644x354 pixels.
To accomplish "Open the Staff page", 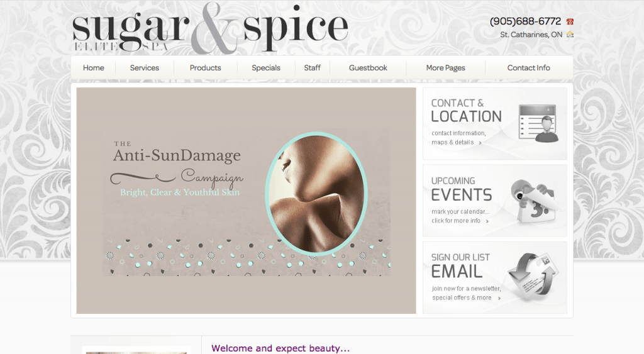I will 312,68.
